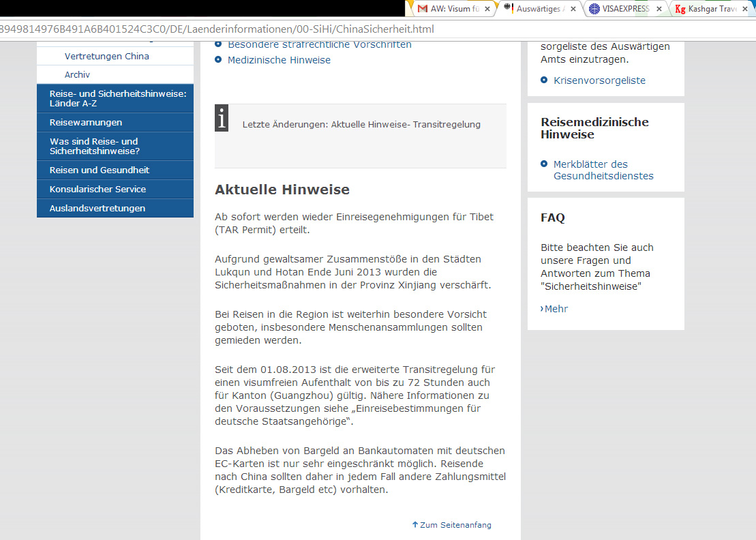Open the Krisenvorsorgeliste link
The height and width of the screenshot is (540, 756).
click(599, 80)
